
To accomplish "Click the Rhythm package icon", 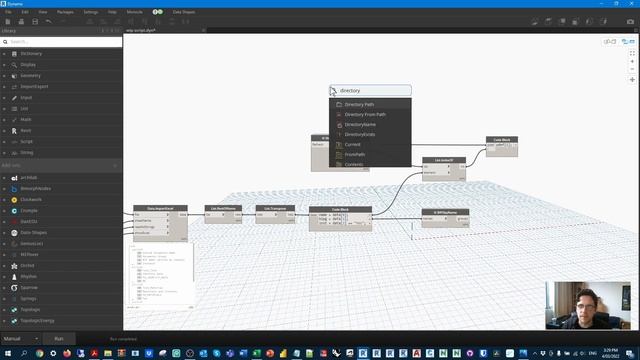I will click(14, 277).
